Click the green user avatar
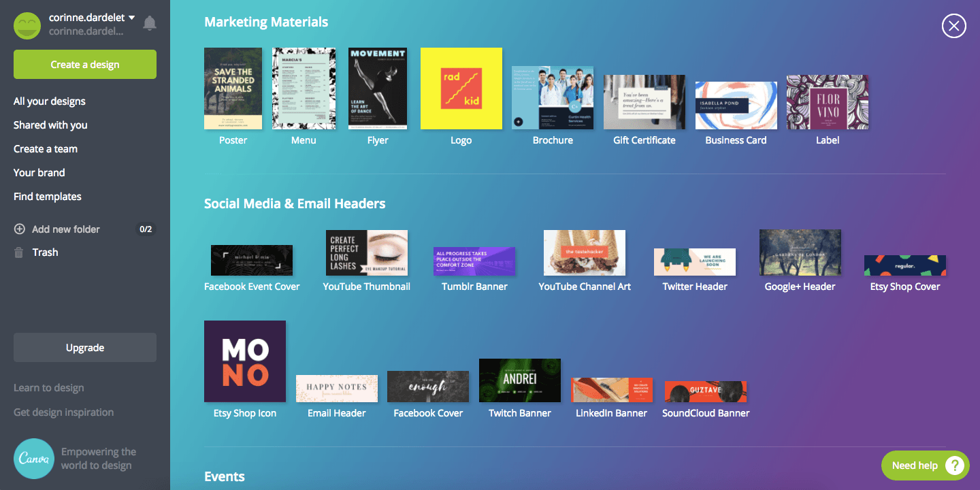The image size is (980, 490). (x=27, y=26)
